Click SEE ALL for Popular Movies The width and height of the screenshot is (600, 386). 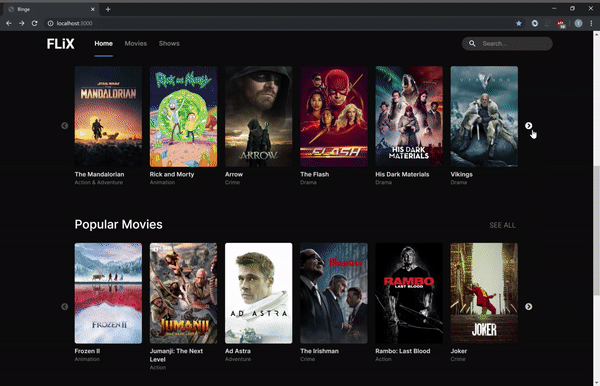tap(502, 225)
